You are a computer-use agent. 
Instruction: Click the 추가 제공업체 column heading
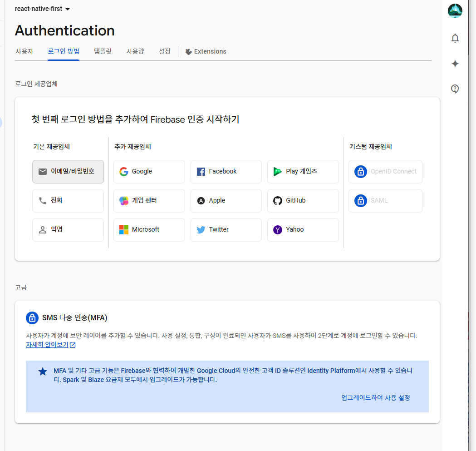tap(132, 147)
